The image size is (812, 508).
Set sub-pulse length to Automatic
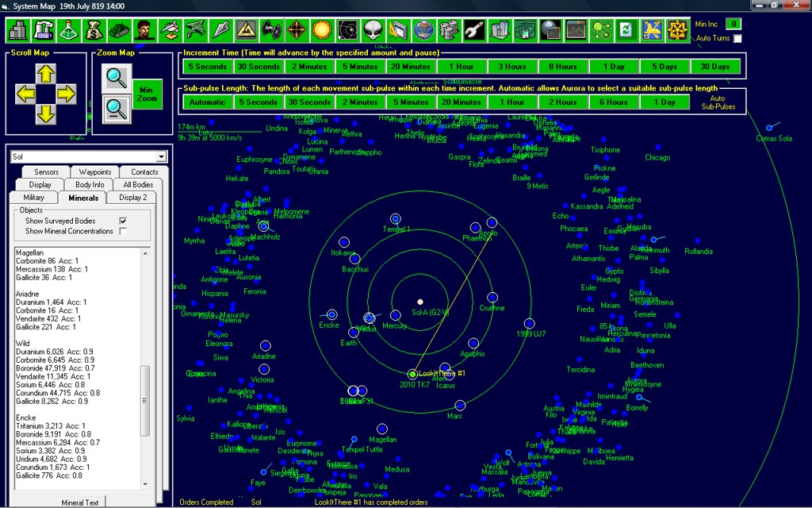208,102
